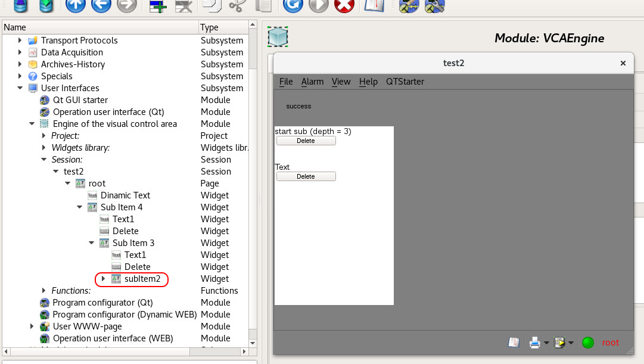The image size is (644, 364).
Task: Click Delete button under start sub text
Action: coord(306,141)
